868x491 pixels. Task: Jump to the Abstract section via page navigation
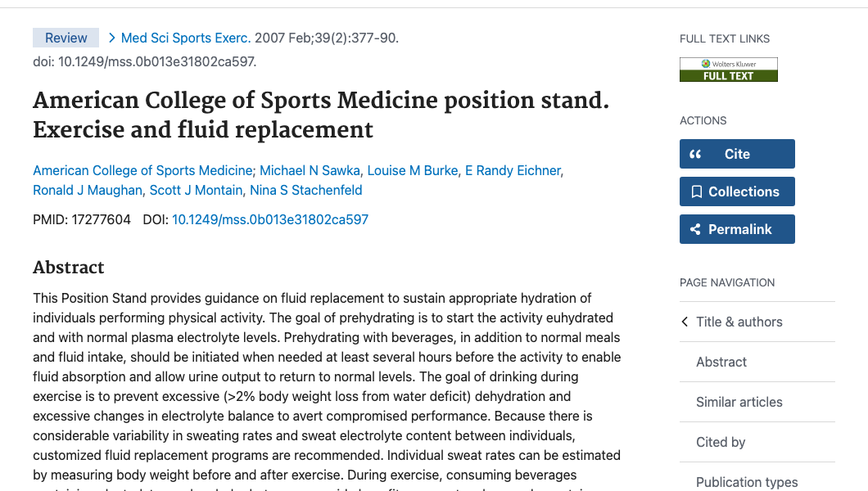721,362
